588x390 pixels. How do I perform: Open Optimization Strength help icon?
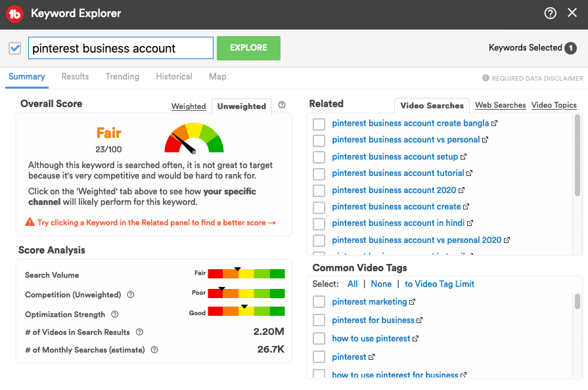point(115,314)
